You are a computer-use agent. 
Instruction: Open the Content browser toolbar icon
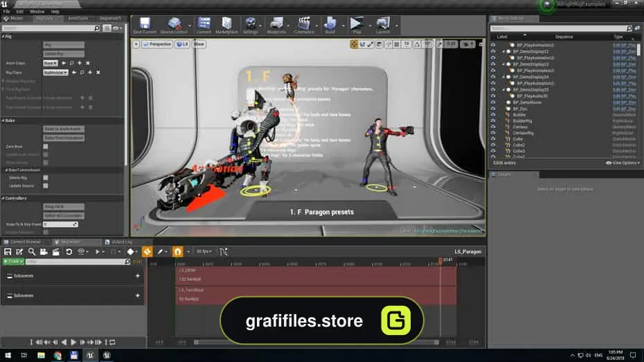204,25
